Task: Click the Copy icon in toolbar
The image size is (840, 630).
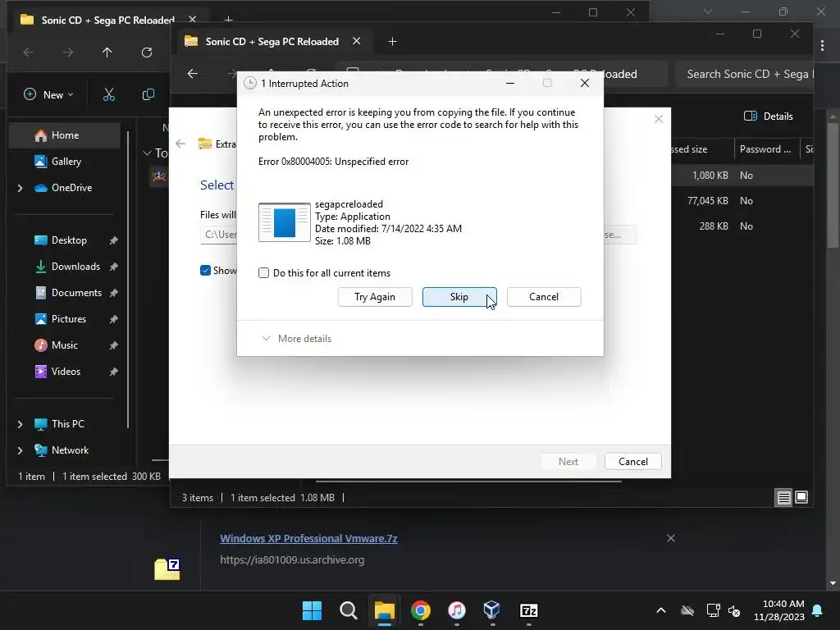Action: click(148, 95)
